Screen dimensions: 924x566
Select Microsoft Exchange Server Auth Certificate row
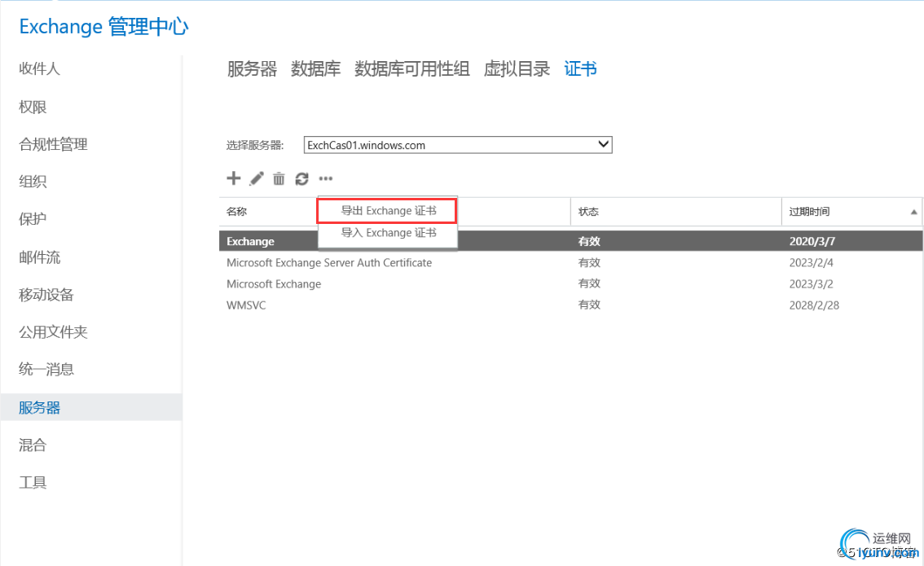point(570,263)
